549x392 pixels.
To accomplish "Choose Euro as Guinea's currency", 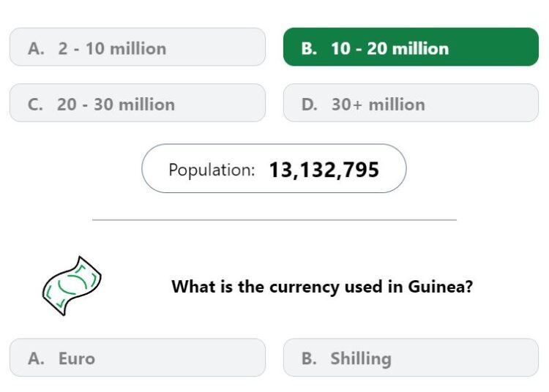I will pyautogui.click(x=138, y=358).
